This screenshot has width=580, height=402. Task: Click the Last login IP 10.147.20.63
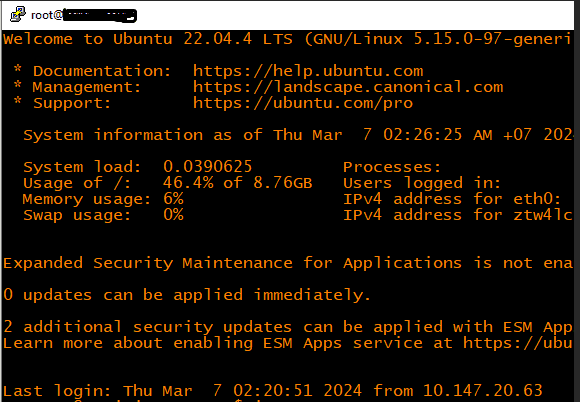(482, 391)
